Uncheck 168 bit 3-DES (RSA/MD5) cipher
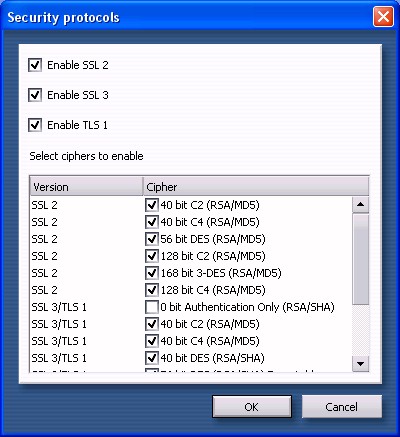 [152, 273]
